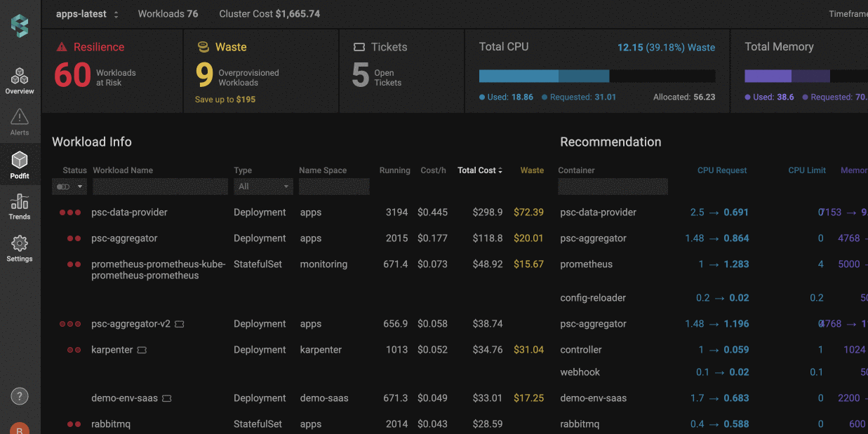This screenshot has width=868, height=434.
Task: Open the help question mark icon
Action: [20, 395]
